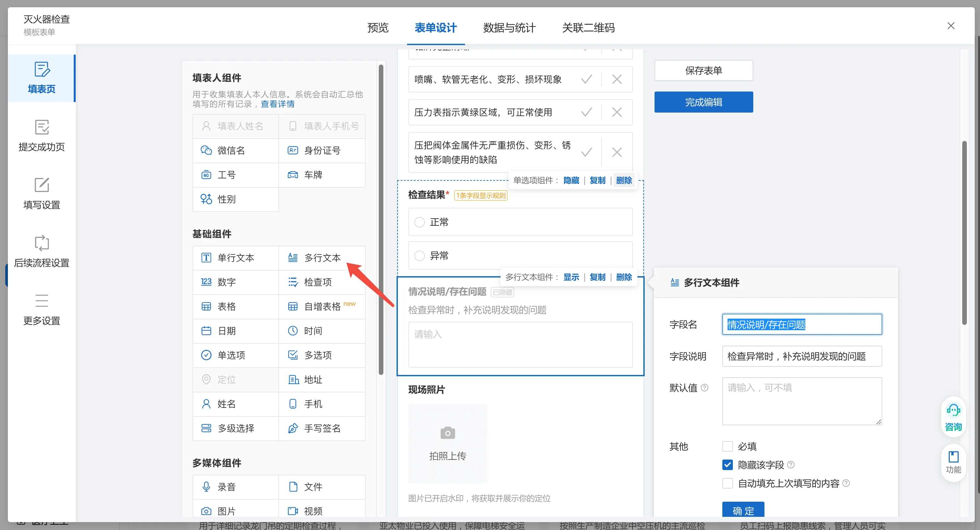Add the 日期 component
980x530 pixels.
(x=236, y=331)
